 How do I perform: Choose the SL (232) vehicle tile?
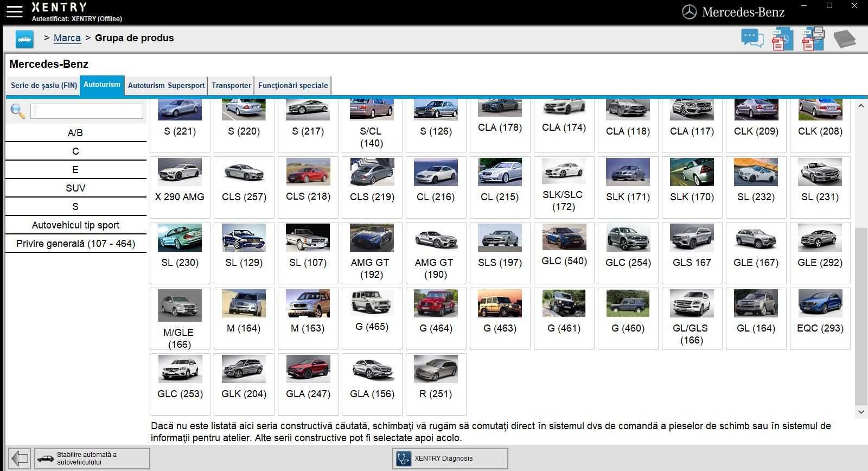point(756,187)
